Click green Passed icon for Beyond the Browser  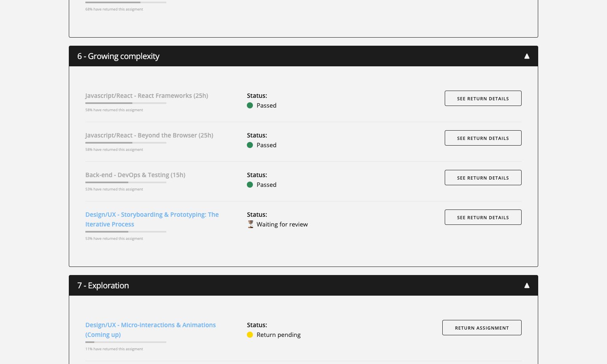pyautogui.click(x=250, y=145)
